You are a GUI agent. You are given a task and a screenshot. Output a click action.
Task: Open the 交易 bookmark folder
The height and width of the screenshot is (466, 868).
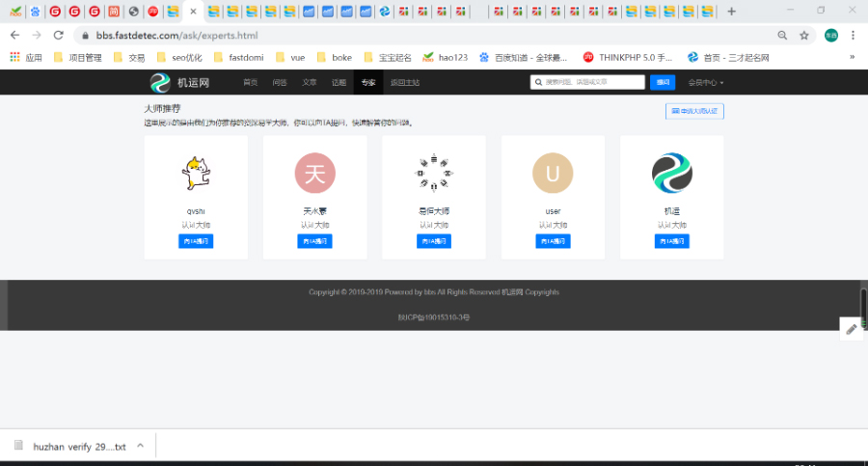click(129, 57)
